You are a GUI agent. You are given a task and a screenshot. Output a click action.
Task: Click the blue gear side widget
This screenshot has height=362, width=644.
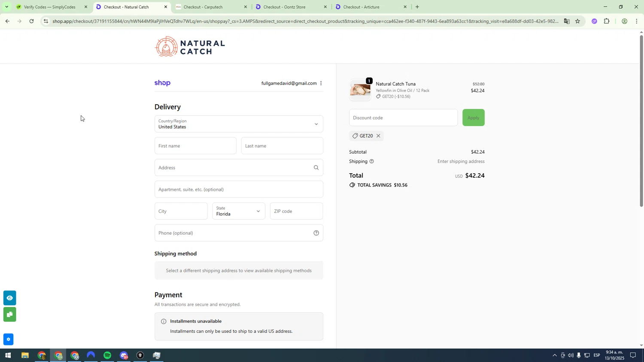(x=8, y=339)
